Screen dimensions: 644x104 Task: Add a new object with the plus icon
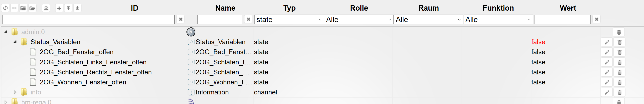59,8
